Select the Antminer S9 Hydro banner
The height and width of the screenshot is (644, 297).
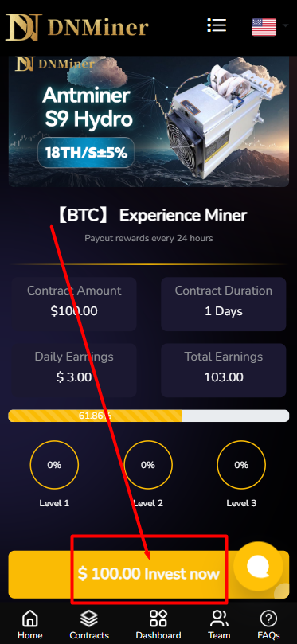[x=149, y=122]
